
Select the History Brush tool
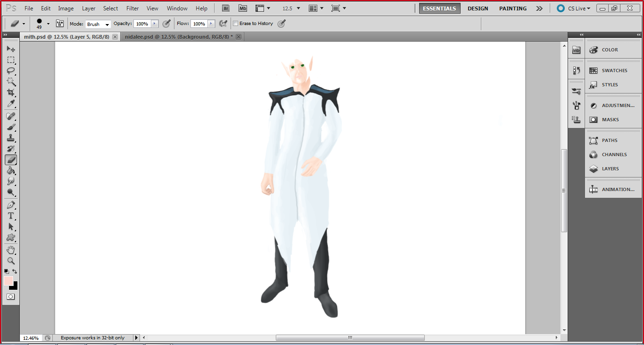pos(11,149)
